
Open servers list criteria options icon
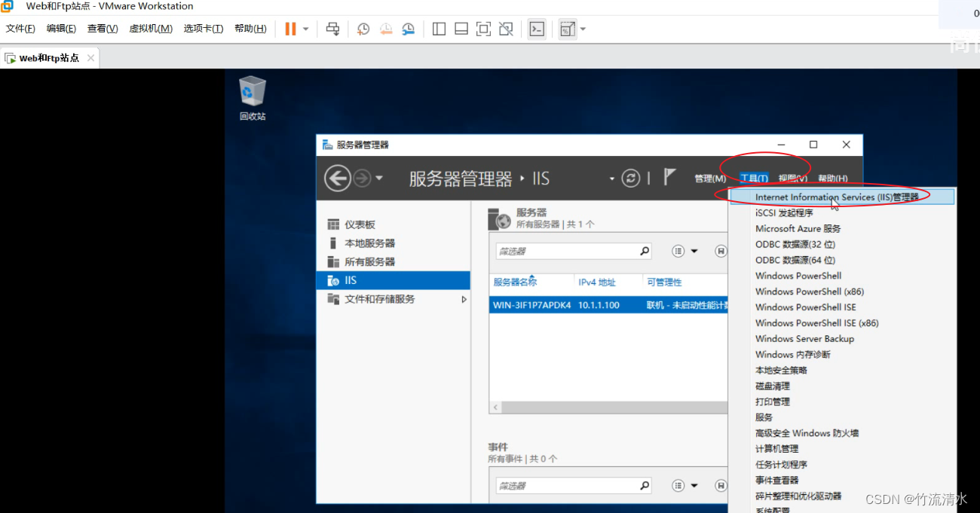coord(678,251)
